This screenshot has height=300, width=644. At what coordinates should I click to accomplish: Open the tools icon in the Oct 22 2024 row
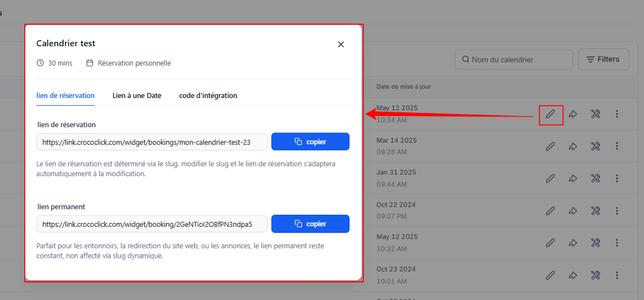596,211
